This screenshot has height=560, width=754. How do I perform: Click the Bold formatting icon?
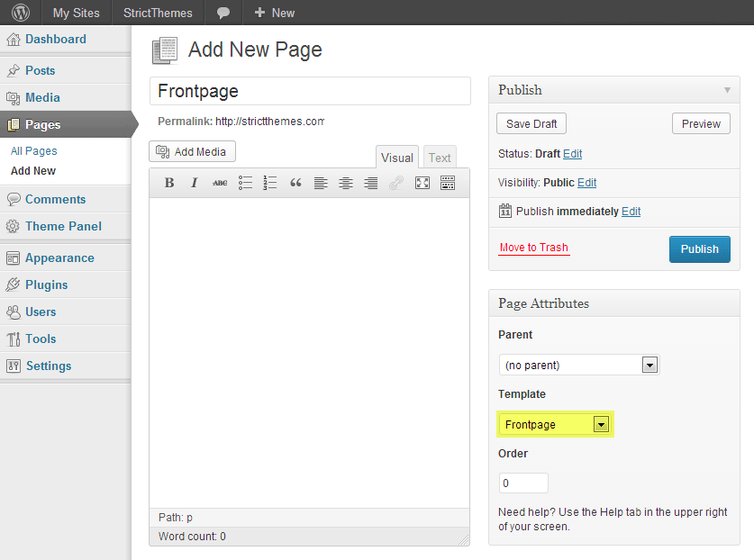click(169, 183)
